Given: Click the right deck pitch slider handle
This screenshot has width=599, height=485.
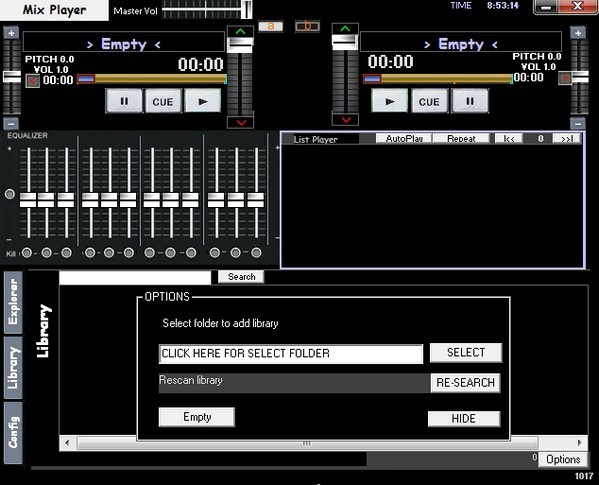Looking at the screenshot, I should point(580,76).
